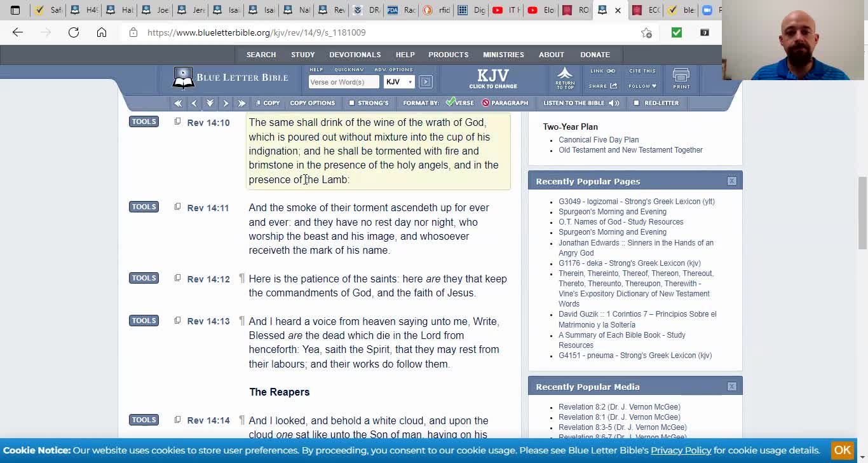The width and height of the screenshot is (868, 463).
Task: Add this page to favorites with the star icon
Action: [646, 32]
